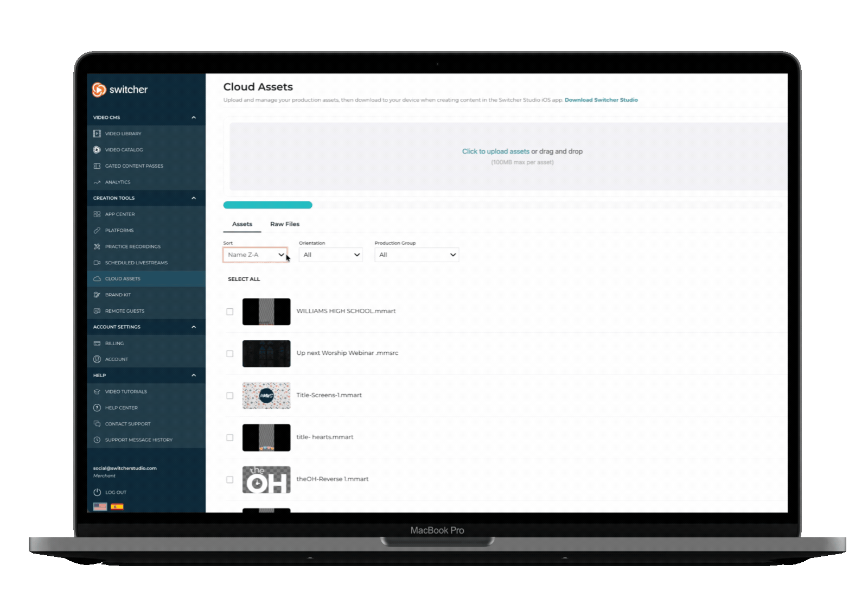Open Platforms link icon
This screenshot has width=868, height=603.
click(97, 231)
